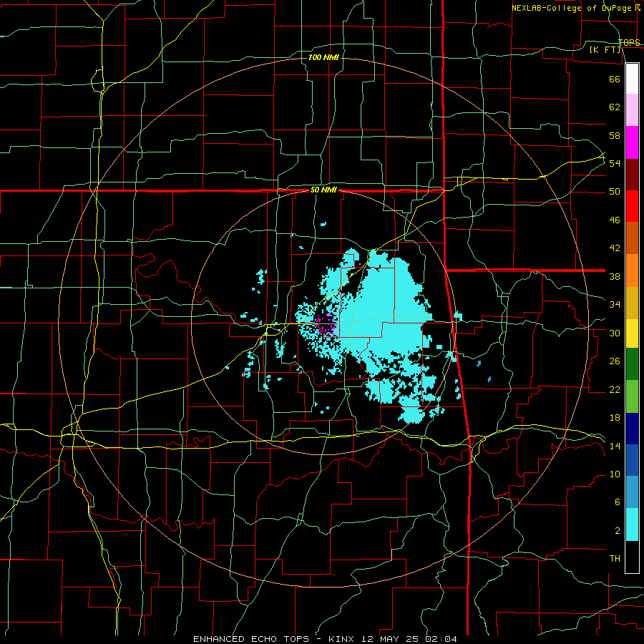Click the legend value "34"

coord(615,305)
